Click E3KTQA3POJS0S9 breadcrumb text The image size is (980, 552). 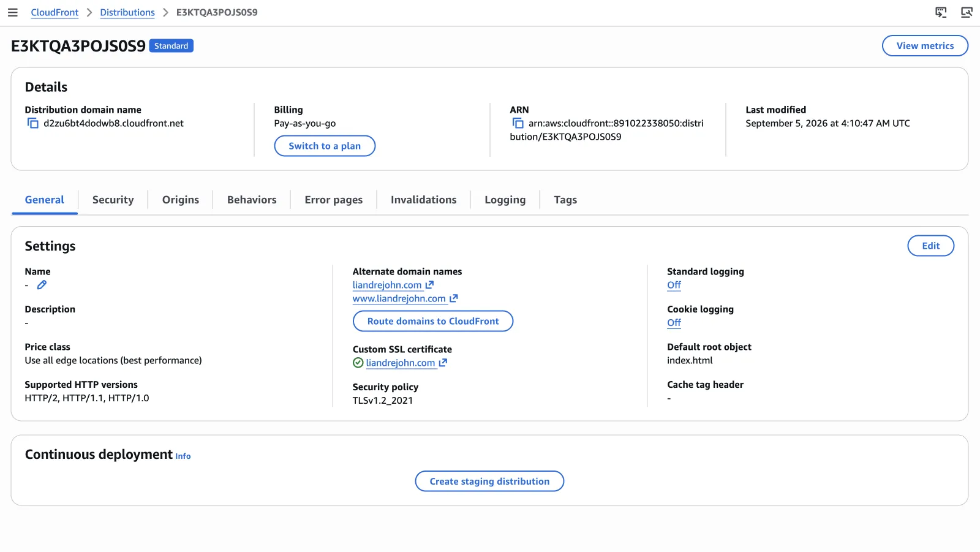click(x=217, y=12)
